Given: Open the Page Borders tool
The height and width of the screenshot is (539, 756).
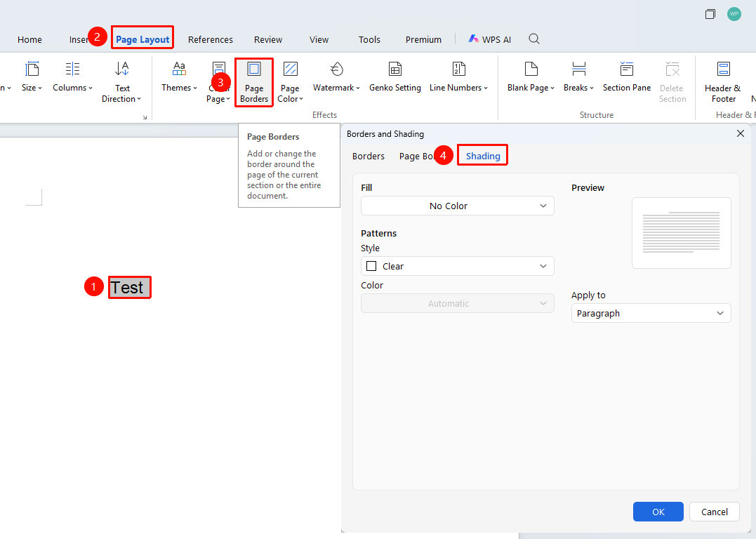Looking at the screenshot, I should click(254, 82).
